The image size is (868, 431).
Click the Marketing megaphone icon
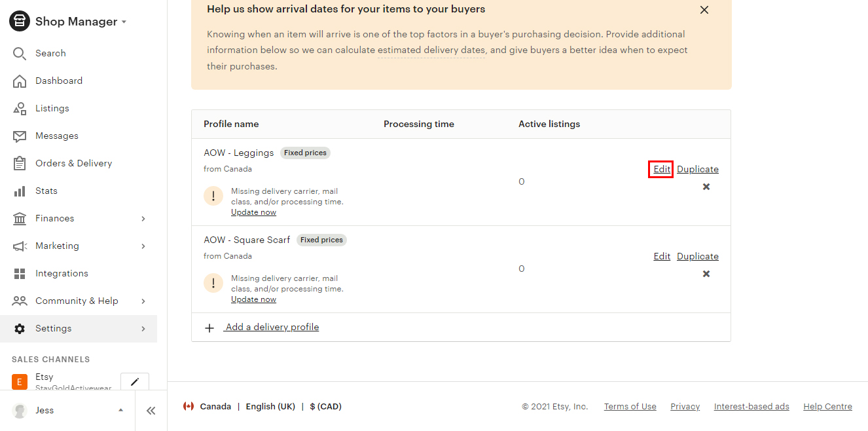click(20, 246)
